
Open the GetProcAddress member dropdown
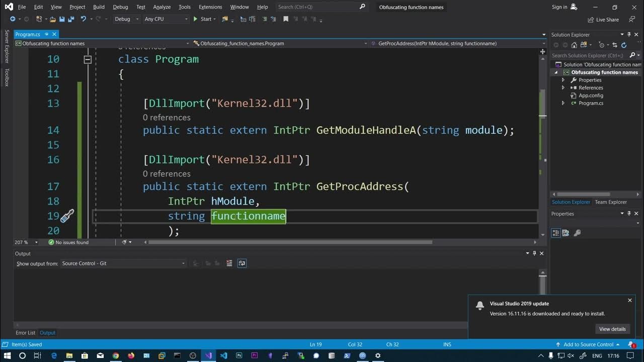pyautogui.click(x=458, y=43)
